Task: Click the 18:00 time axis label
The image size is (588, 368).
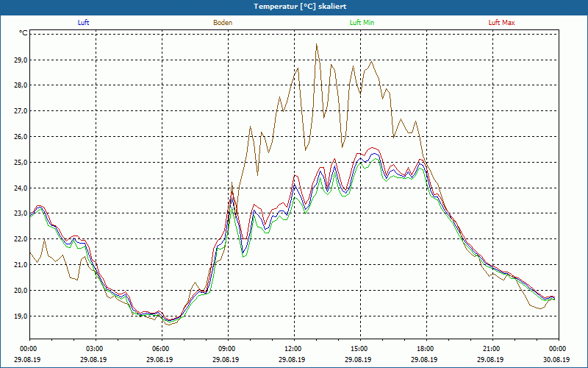Action: [427, 349]
